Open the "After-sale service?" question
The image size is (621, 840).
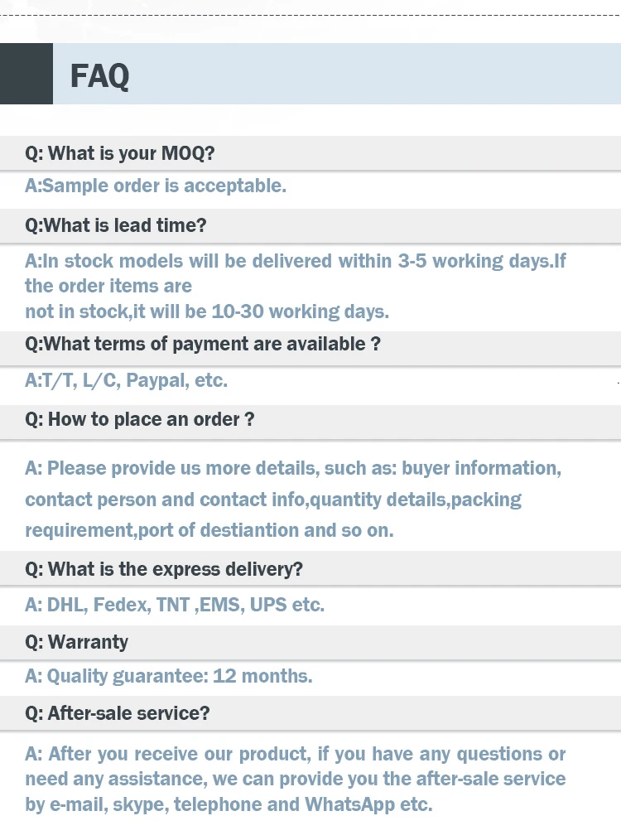coord(118,712)
